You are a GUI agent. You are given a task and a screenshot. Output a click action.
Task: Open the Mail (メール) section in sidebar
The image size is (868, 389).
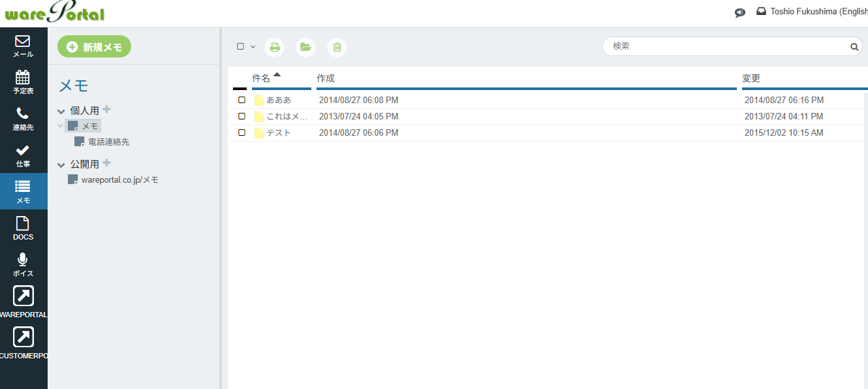click(x=23, y=46)
